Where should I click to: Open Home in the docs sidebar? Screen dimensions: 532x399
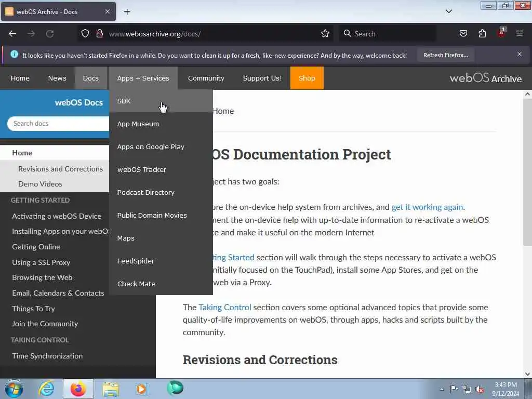point(54,153)
